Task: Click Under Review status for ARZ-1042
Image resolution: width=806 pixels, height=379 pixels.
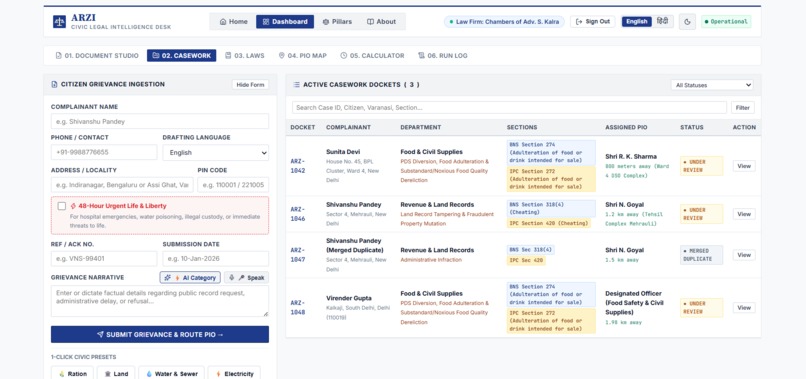Action: click(701, 166)
